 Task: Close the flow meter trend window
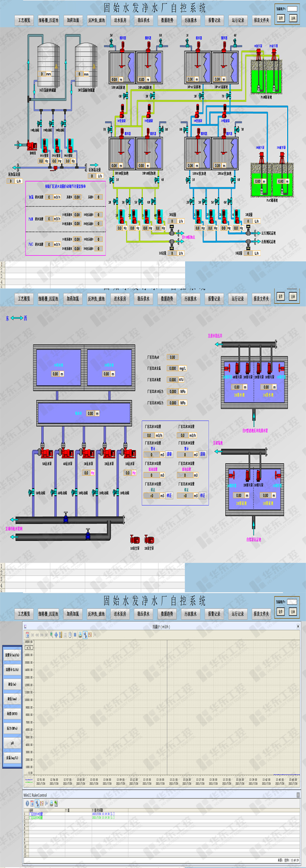(x=298, y=626)
